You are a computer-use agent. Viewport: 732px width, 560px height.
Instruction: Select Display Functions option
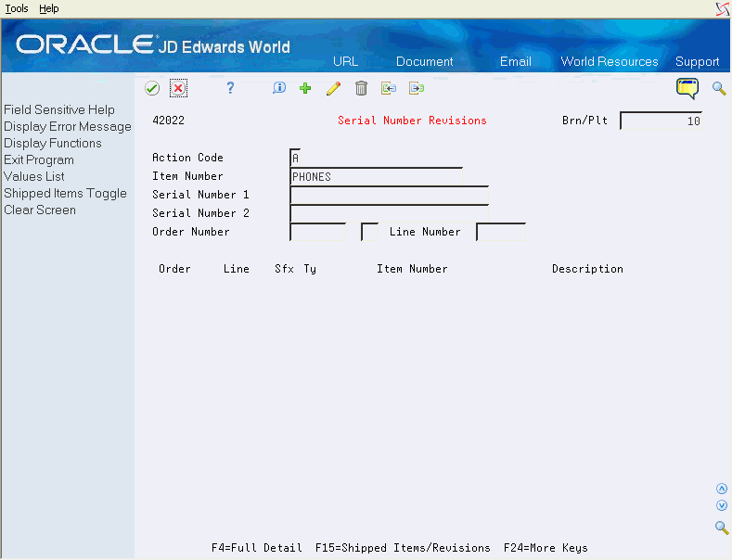pos(53,144)
